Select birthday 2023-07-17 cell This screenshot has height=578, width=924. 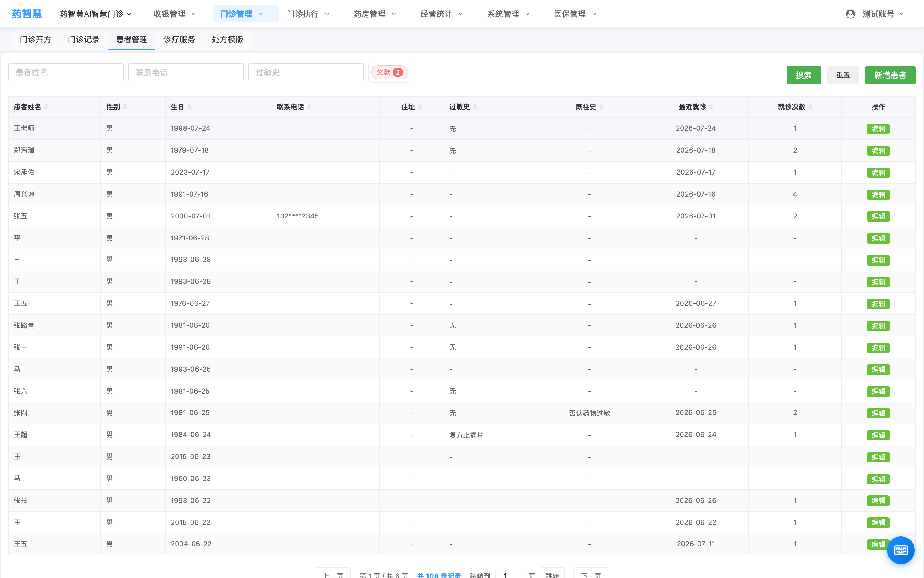[x=190, y=172]
